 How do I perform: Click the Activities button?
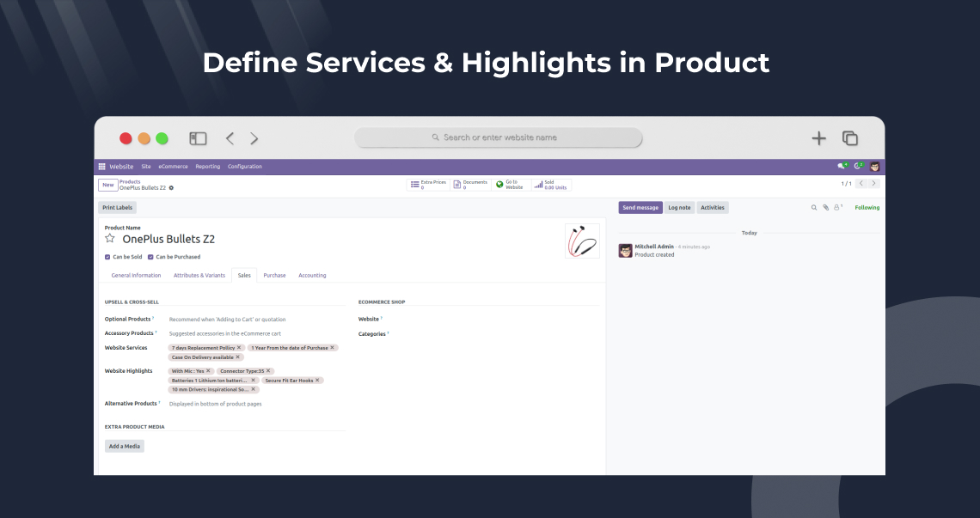[x=713, y=207]
